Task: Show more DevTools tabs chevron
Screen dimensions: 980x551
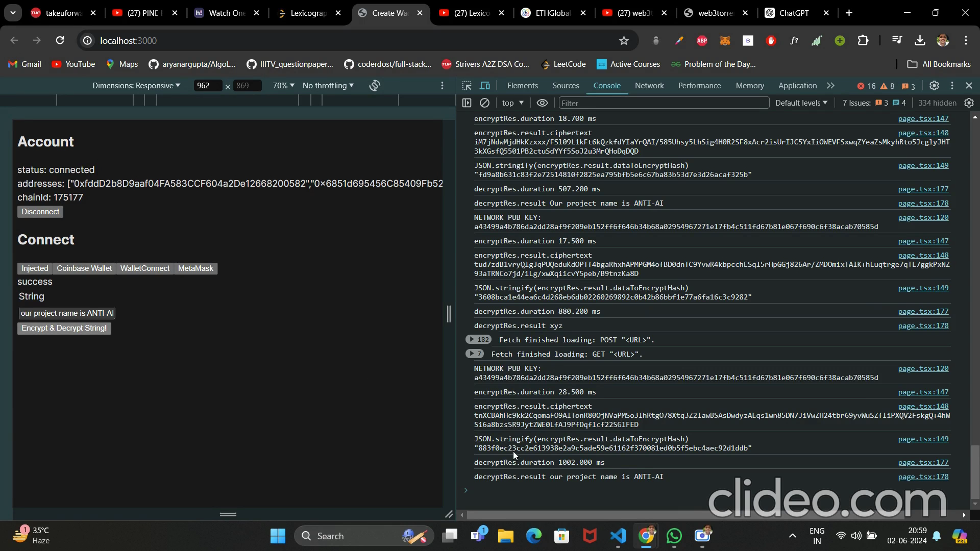Action: pyautogui.click(x=830, y=86)
